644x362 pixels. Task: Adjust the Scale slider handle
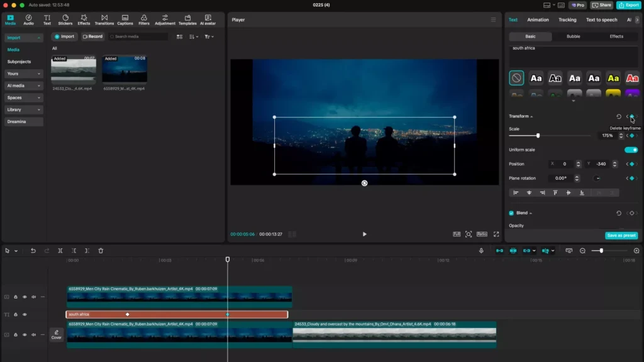(538, 135)
